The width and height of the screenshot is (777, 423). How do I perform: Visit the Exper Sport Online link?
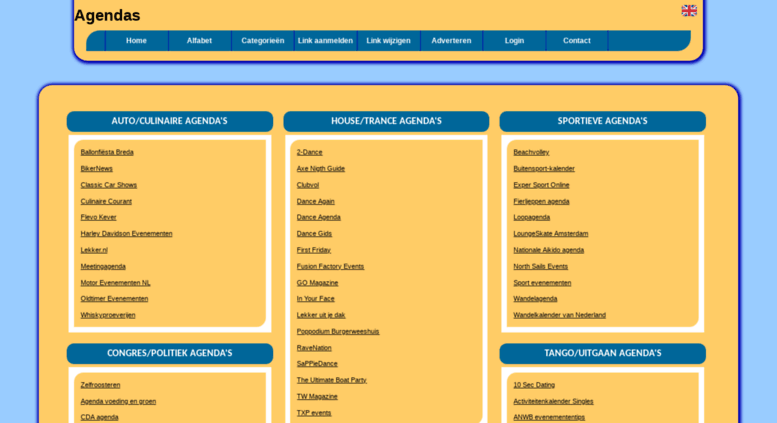[541, 185]
